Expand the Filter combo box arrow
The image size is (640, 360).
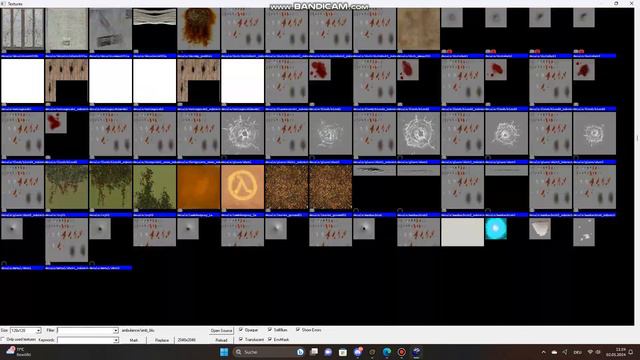116,330
